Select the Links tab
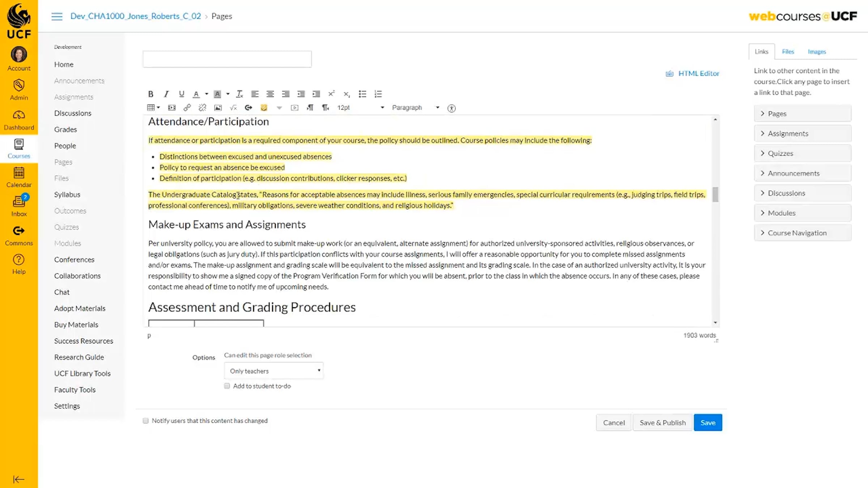 coord(761,52)
